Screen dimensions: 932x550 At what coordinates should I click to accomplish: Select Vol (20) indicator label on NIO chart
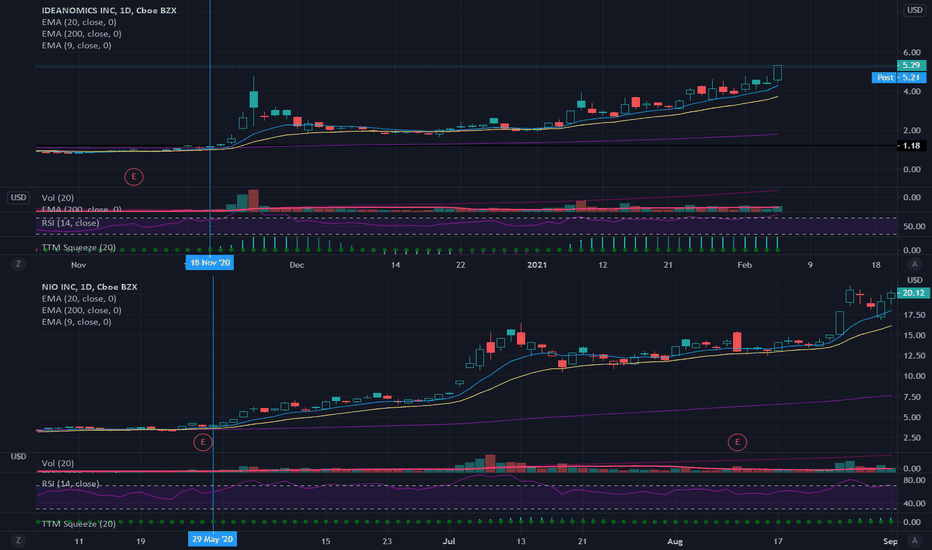tap(58, 463)
